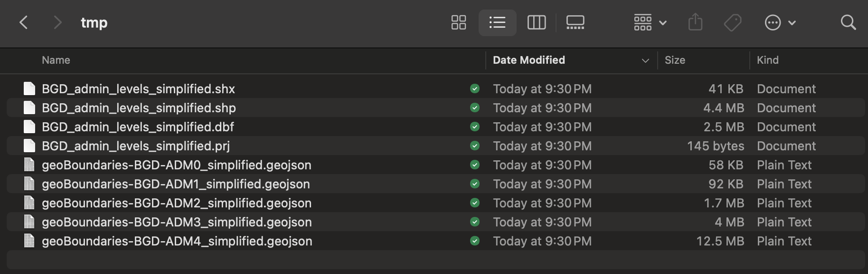Click the back navigation arrow

point(24,22)
